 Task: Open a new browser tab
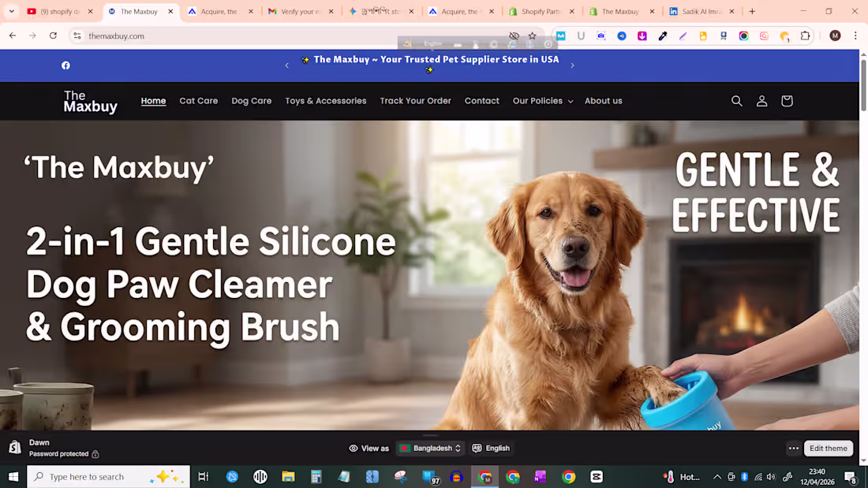coord(752,11)
